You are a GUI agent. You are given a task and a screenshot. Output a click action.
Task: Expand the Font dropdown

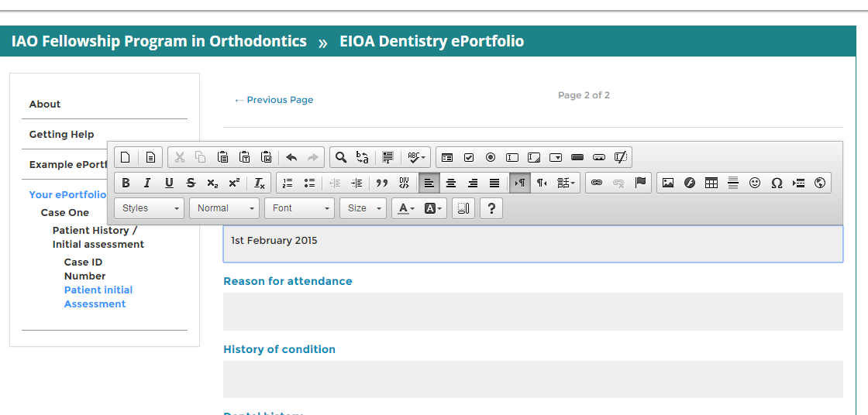(x=299, y=208)
